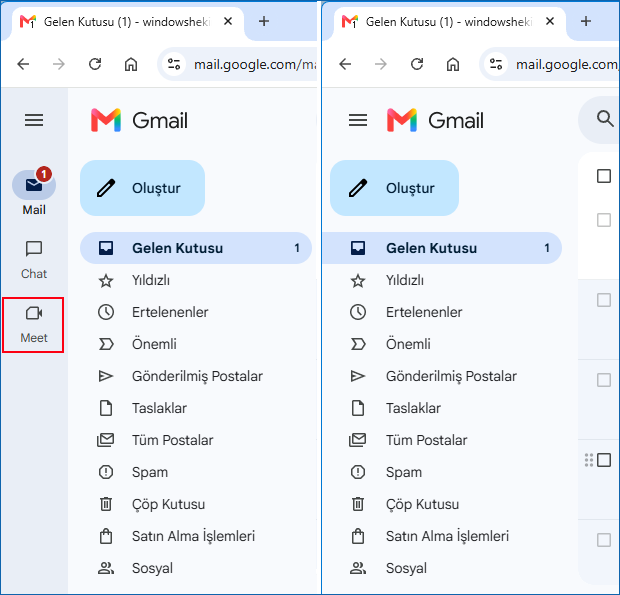Click the drag handle dots beside message checkbox
620x595 pixels.
pyautogui.click(x=589, y=460)
